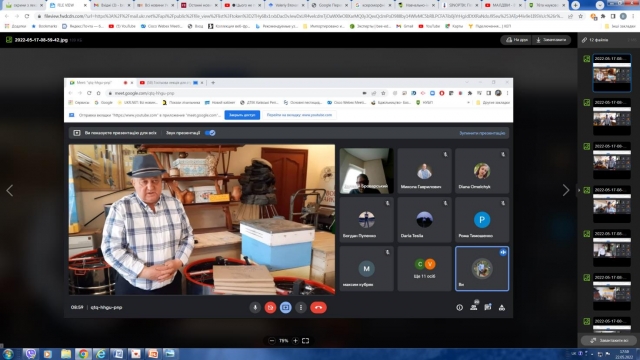Open Viber from the taskbar
The image size is (640, 360).
31,354
